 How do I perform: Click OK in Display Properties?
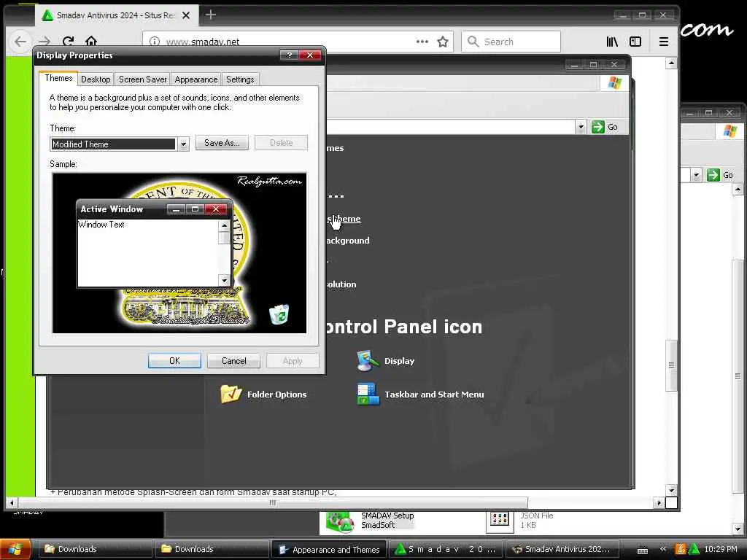(x=174, y=361)
